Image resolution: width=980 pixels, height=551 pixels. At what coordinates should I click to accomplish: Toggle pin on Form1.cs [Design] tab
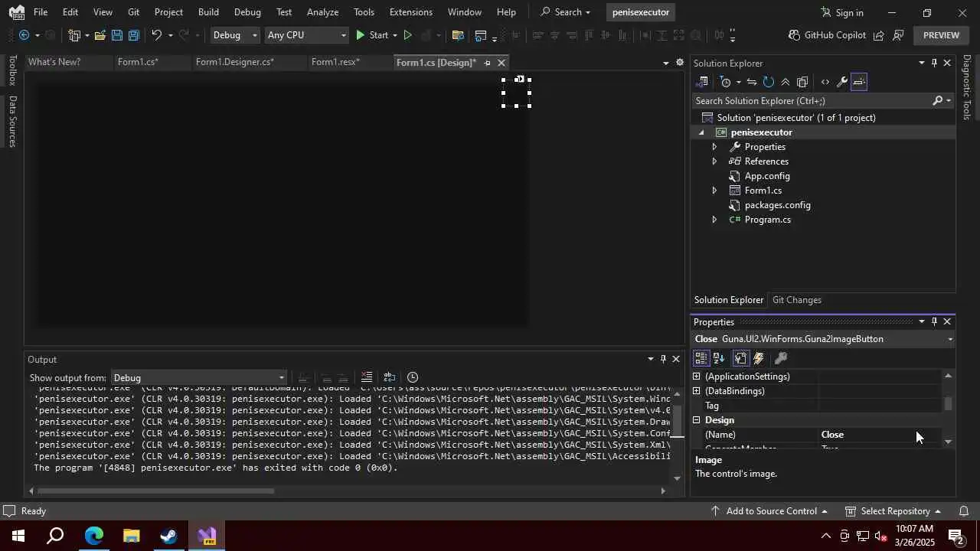coord(487,63)
